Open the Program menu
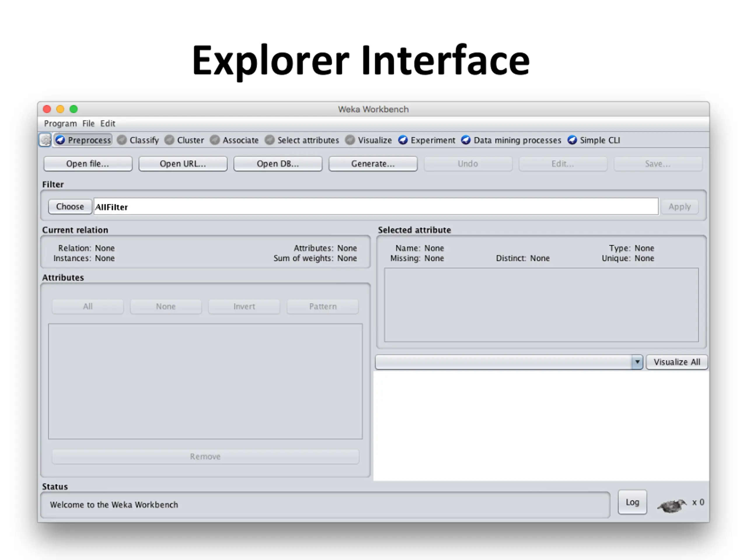The image size is (747, 560). point(60,124)
